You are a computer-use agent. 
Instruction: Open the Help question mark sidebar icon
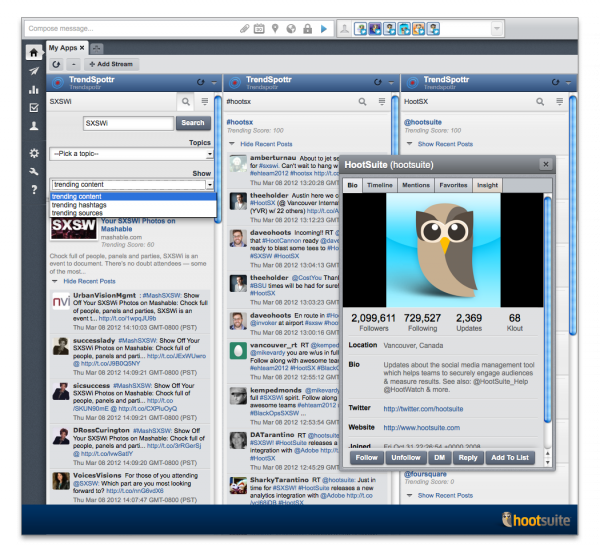click(x=34, y=189)
